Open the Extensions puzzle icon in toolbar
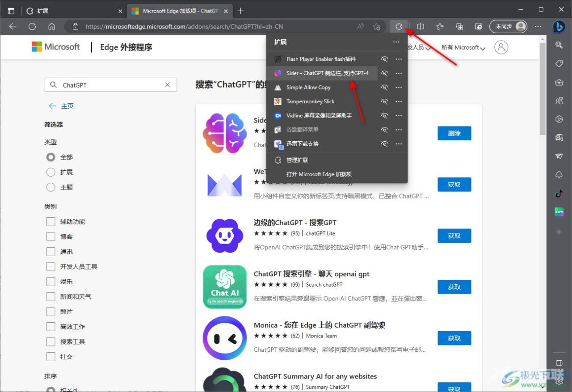Screen dimensions: 572x392 (x=399, y=26)
